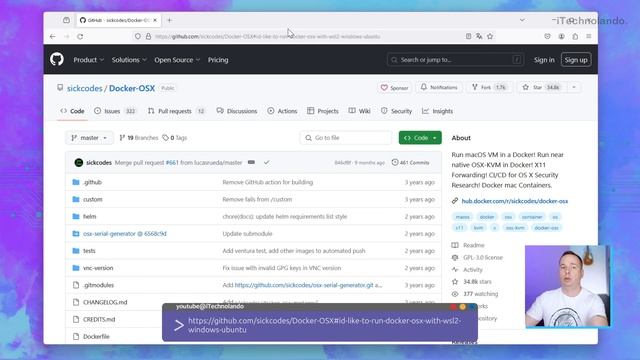Open the osx-serial-generator submodule
Image resolution: width=640 pixels, height=360 pixels.
click(124, 233)
